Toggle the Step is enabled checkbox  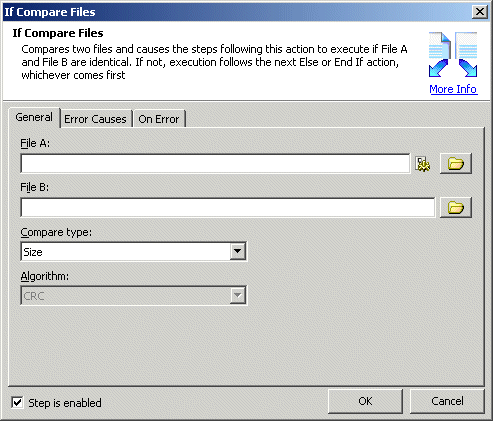17,402
